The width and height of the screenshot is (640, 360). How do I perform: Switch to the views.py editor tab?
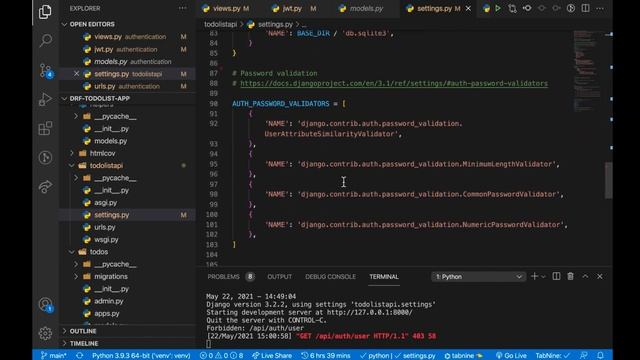point(227,8)
